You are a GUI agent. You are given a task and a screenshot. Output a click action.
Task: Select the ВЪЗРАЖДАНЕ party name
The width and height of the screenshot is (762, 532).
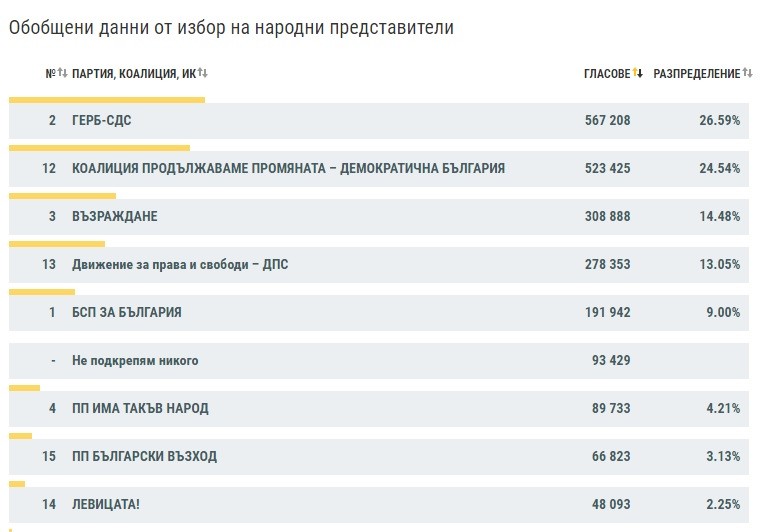pyautogui.click(x=115, y=216)
